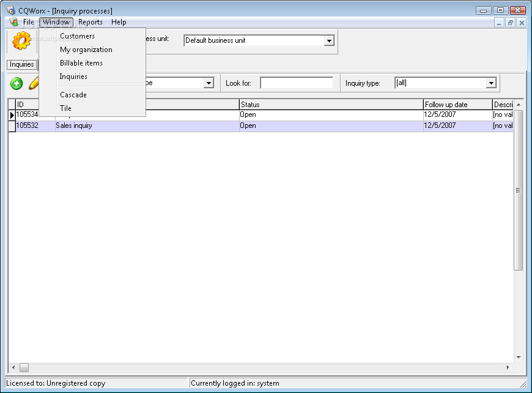This screenshot has width=532, height=393.
Task: Minimize the CQWorx main window
Action: 484,10
